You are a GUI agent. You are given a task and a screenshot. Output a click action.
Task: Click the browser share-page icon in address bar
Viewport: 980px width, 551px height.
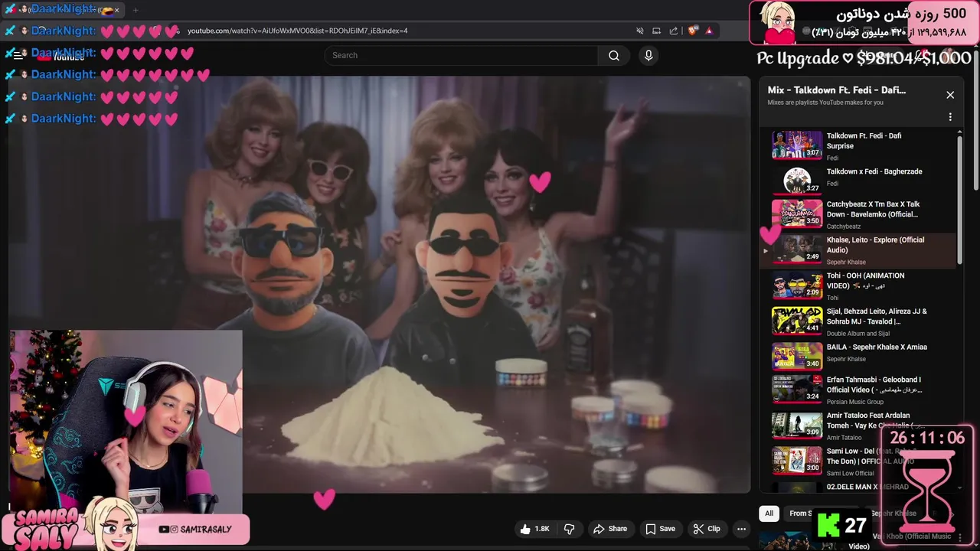point(674,31)
